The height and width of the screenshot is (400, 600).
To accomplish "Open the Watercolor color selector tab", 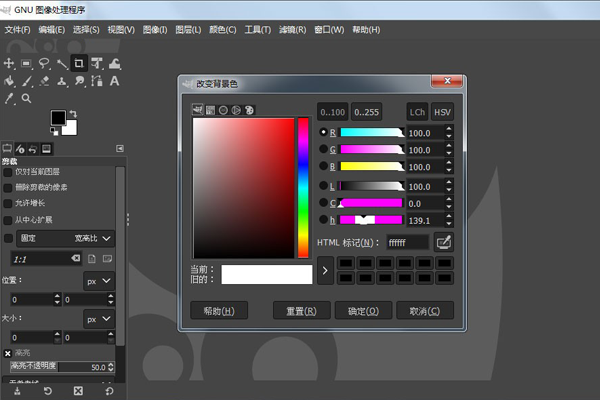I will pos(223,110).
